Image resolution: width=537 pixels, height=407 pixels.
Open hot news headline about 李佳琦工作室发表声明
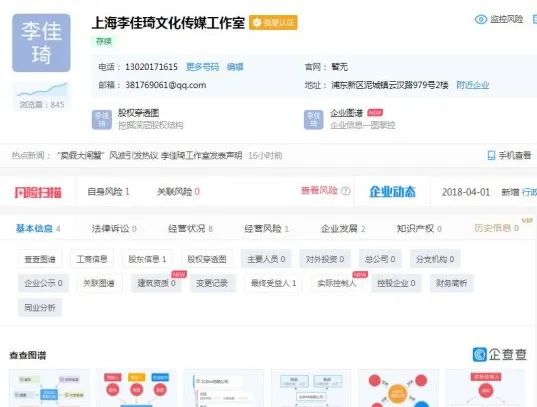click(x=150, y=156)
